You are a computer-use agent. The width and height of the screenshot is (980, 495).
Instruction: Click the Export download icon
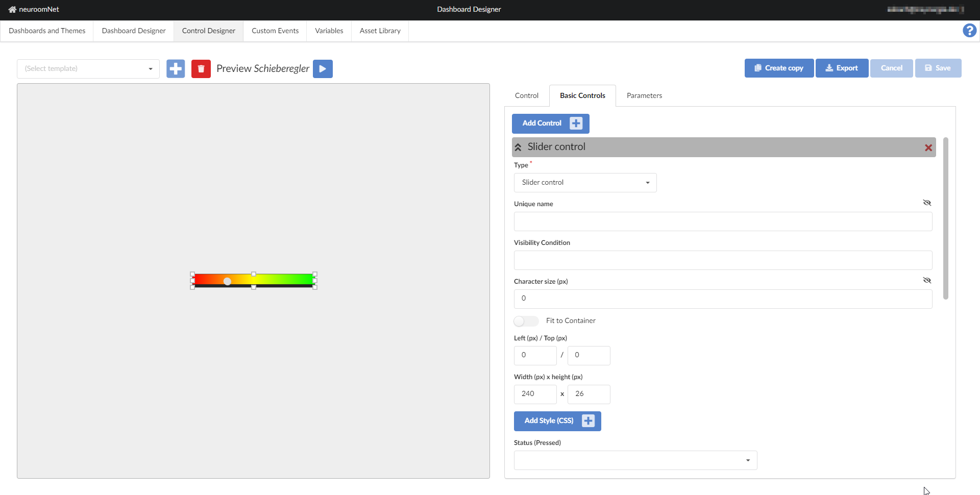[829, 68]
